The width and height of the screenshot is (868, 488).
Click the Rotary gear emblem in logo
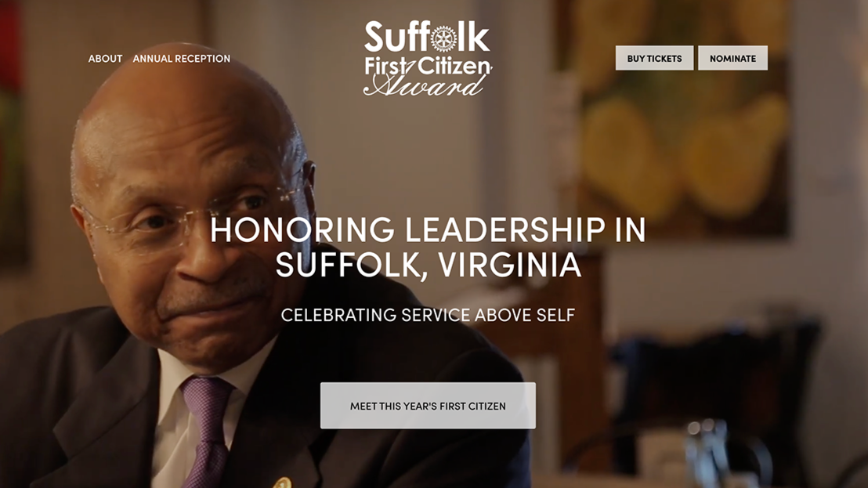click(443, 38)
